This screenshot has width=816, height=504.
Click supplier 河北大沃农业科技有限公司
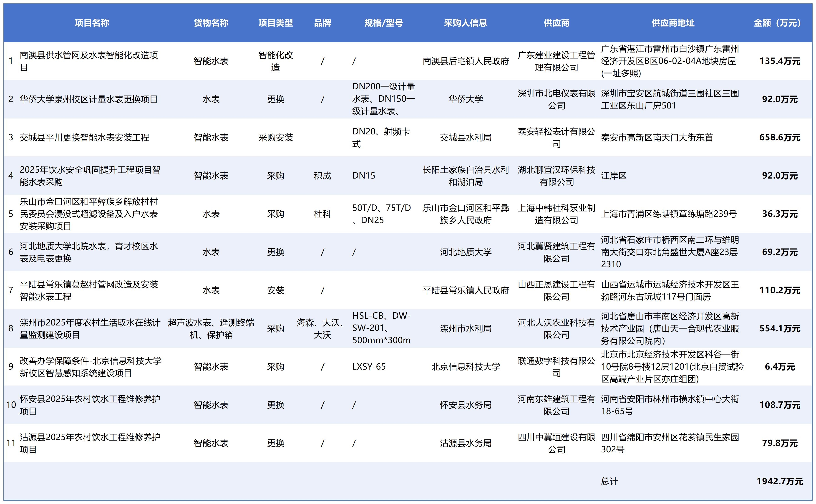(556, 328)
